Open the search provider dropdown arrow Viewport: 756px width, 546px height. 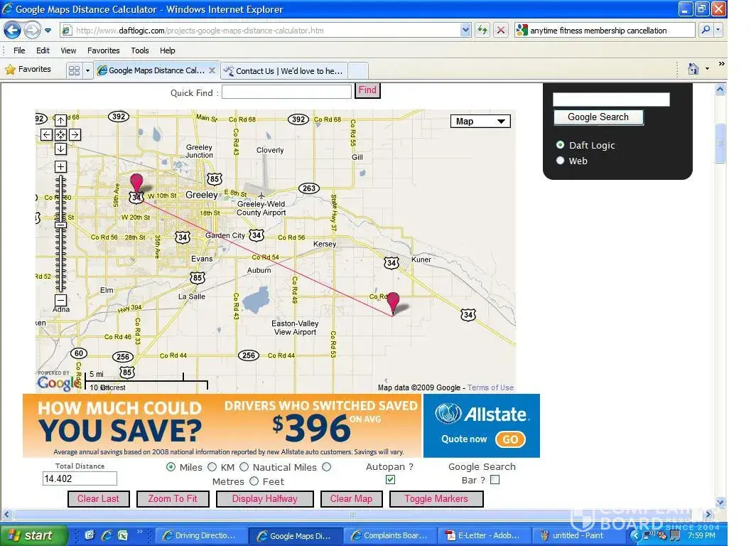(x=718, y=30)
